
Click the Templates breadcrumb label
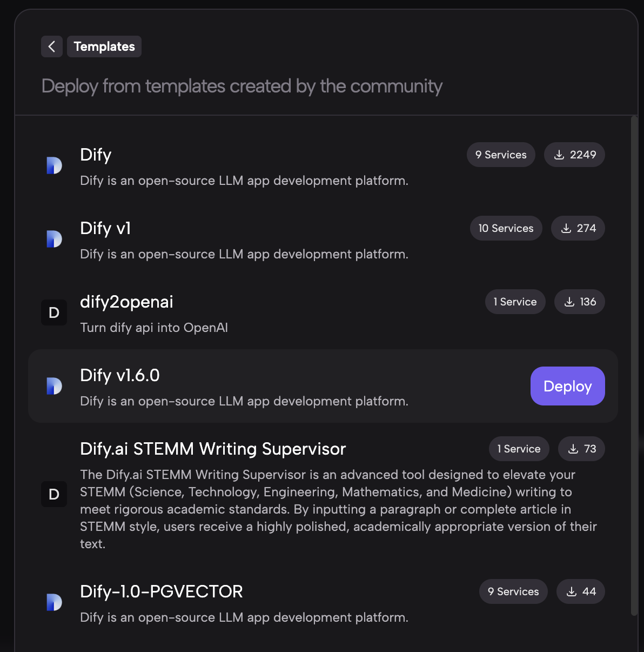click(x=104, y=46)
